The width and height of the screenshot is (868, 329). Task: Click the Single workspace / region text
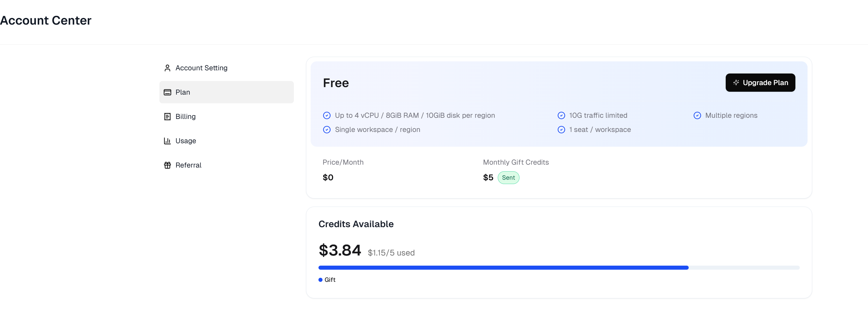pyautogui.click(x=377, y=130)
